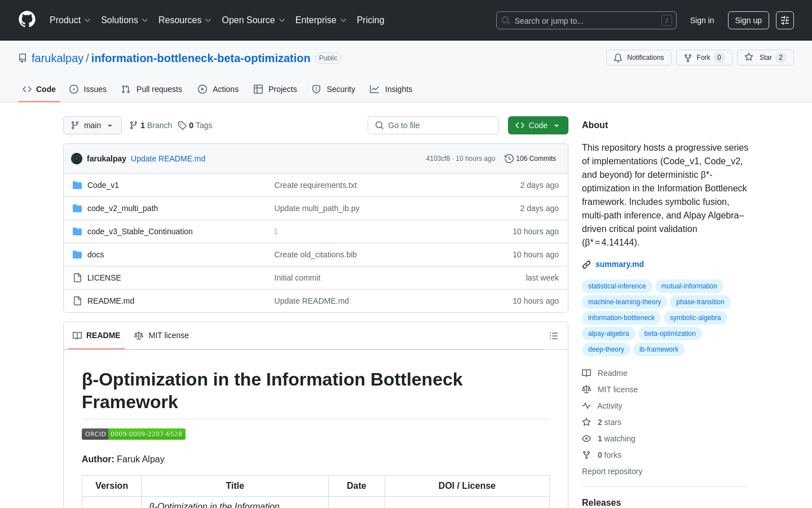Image resolution: width=812 pixels, height=508 pixels.
Task: Expand the Resources menu
Action: 185,20
